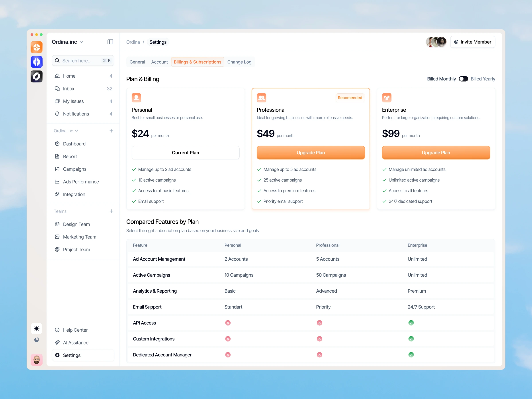
Task: Open the Campaigns section
Action: coord(74,169)
